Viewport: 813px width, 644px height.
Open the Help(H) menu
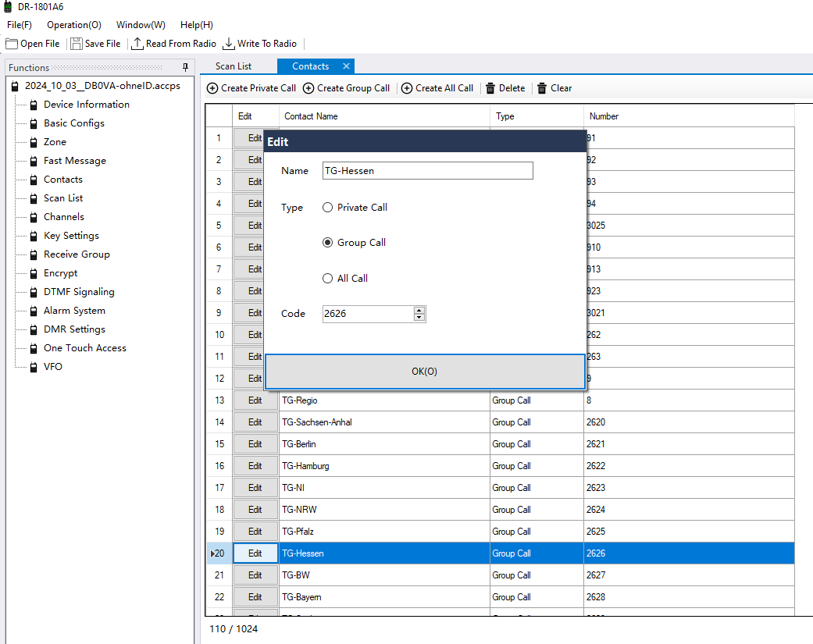coord(197,25)
